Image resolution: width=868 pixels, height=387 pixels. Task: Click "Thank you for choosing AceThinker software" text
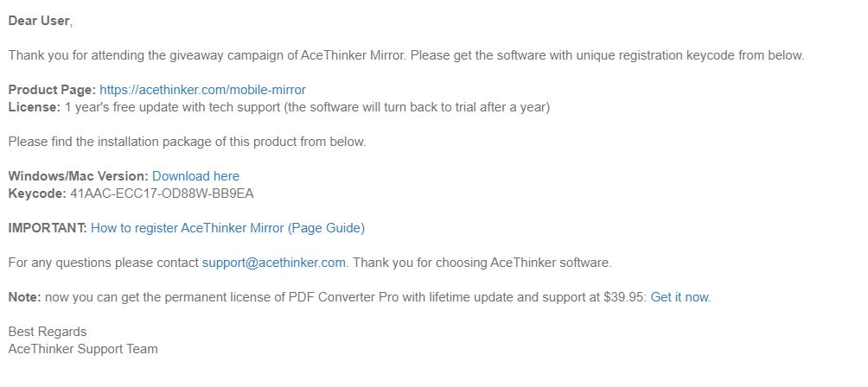[x=482, y=263]
